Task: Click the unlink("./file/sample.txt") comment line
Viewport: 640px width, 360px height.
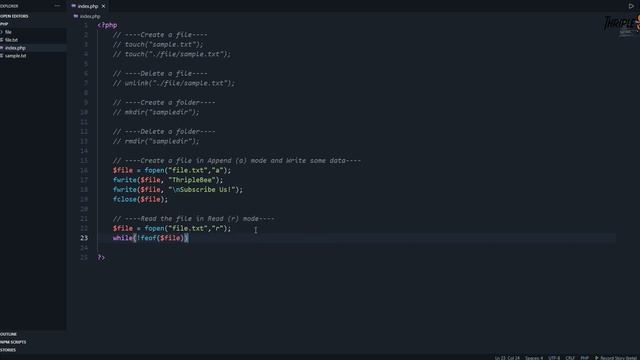Action: [x=173, y=83]
